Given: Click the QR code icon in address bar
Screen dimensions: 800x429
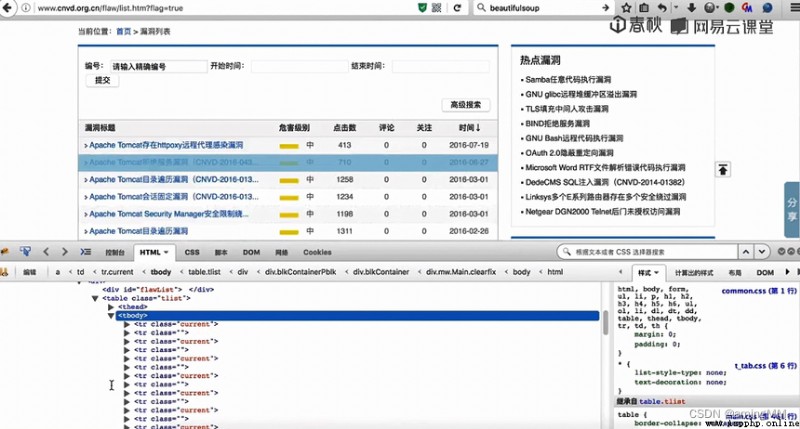Looking at the screenshot, I should [437, 8].
